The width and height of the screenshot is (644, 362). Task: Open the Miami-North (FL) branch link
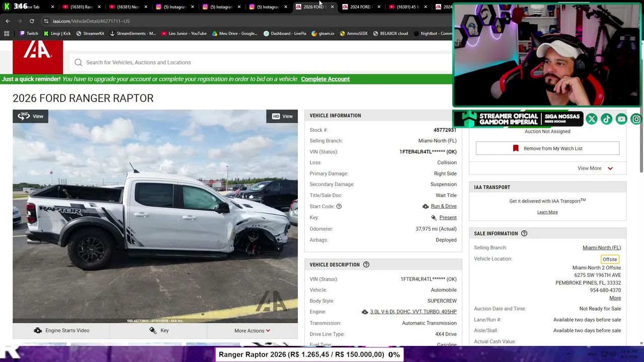tap(602, 248)
